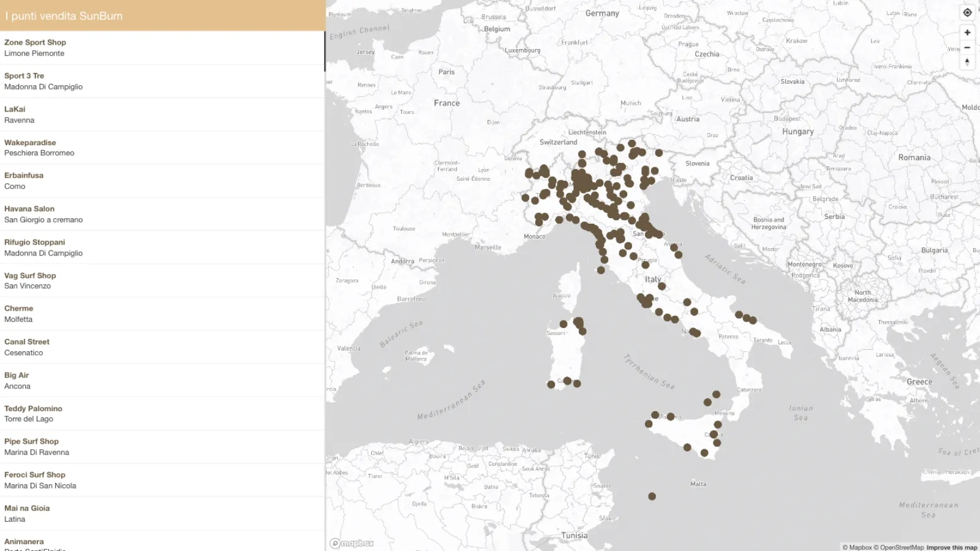980x551 pixels.
Task: Open the © Mapbox attribution link
Action: pyautogui.click(x=857, y=547)
